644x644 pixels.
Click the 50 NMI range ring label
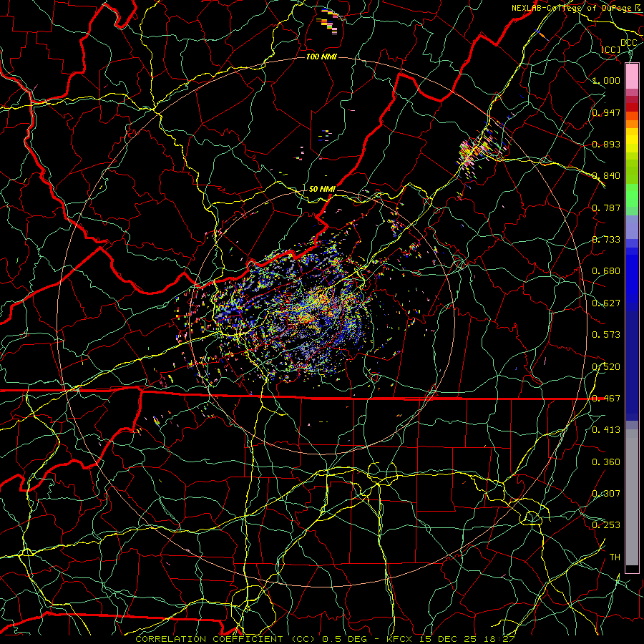pos(322,189)
